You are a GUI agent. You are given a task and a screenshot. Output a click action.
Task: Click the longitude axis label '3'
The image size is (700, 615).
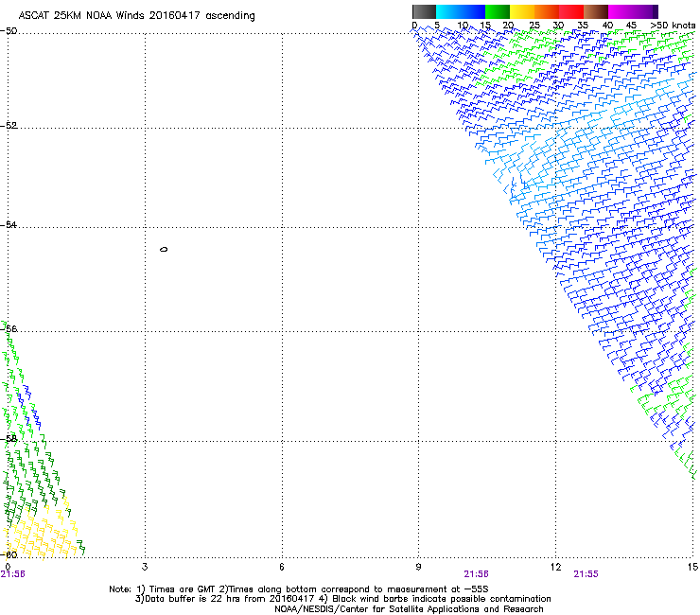coord(145,567)
